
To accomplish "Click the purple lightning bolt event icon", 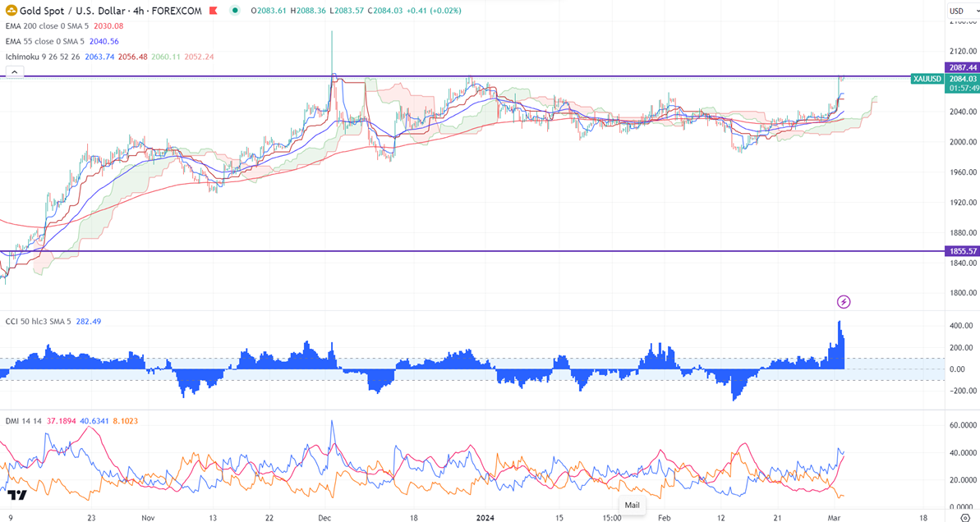I will (x=843, y=302).
